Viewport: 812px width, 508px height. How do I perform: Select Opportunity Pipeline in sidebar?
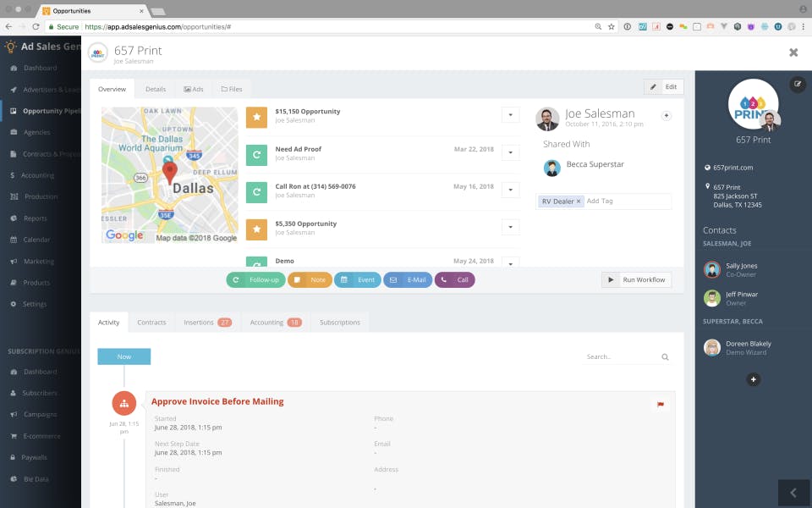coord(46,111)
